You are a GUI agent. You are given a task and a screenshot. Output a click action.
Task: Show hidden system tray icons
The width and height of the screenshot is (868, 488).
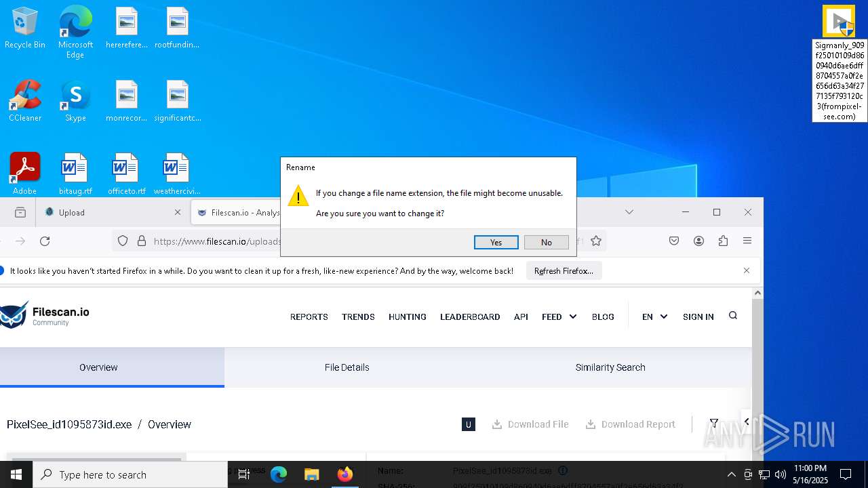pyautogui.click(x=731, y=474)
